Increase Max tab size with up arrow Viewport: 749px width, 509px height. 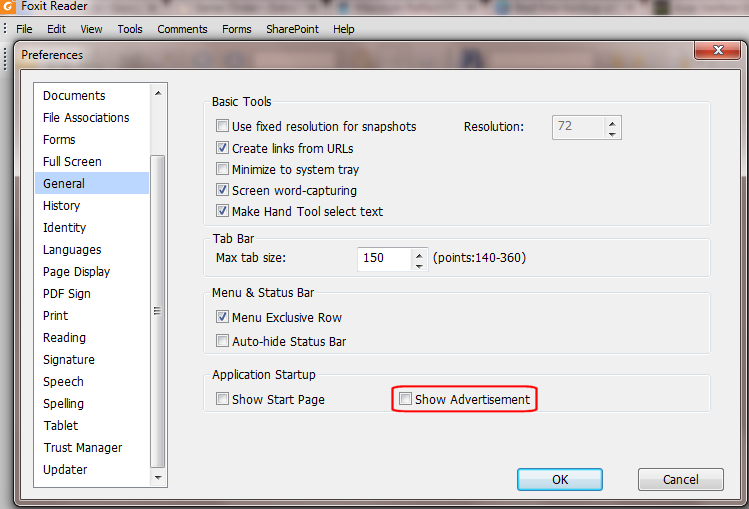pos(419,254)
